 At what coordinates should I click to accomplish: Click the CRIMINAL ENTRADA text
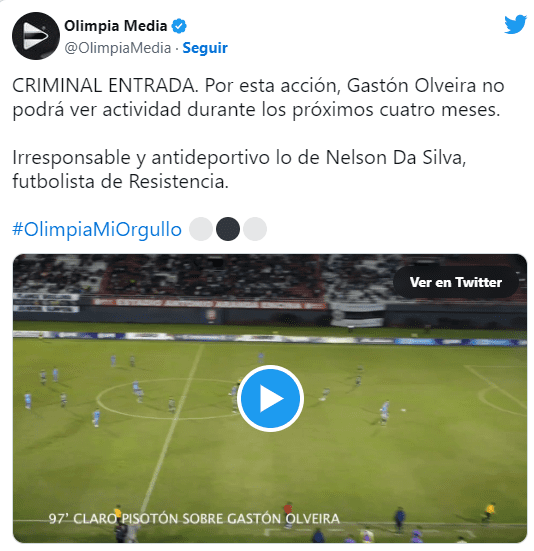[105, 85]
